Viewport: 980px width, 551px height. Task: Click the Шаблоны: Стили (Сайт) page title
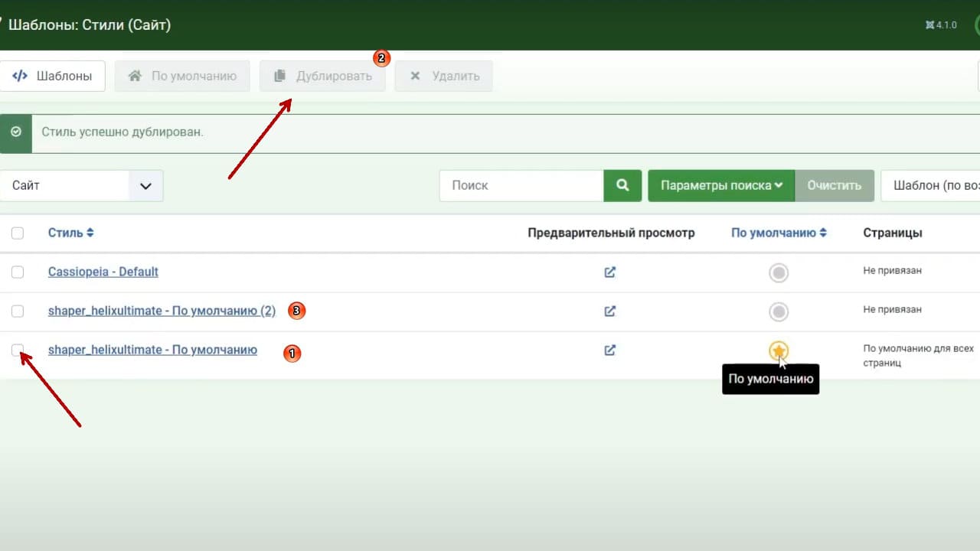click(x=90, y=25)
